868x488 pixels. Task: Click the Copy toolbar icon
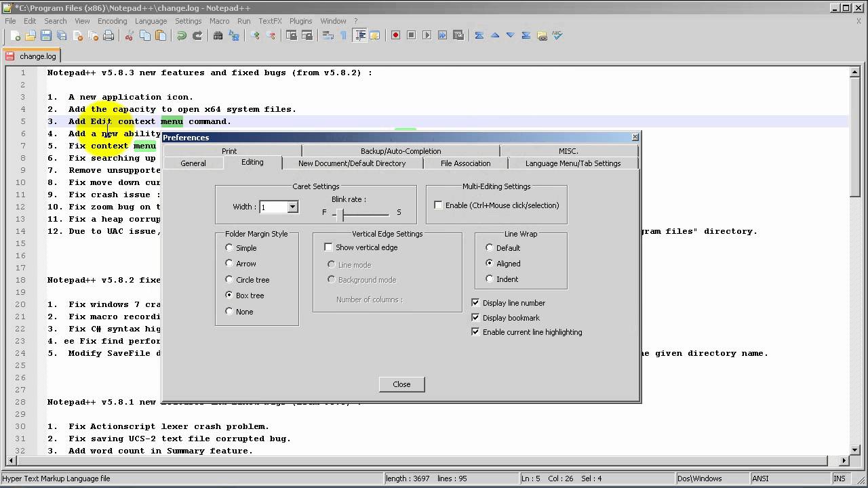click(x=144, y=35)
